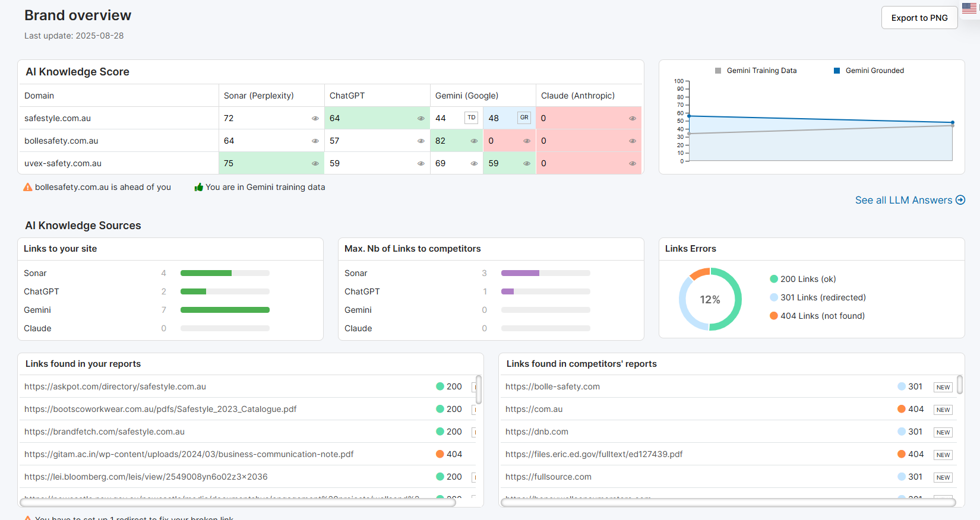Click the uvex-safety.com.au domain cell
The height and width of the screenshot is (520, 980).
click(118, 163)
